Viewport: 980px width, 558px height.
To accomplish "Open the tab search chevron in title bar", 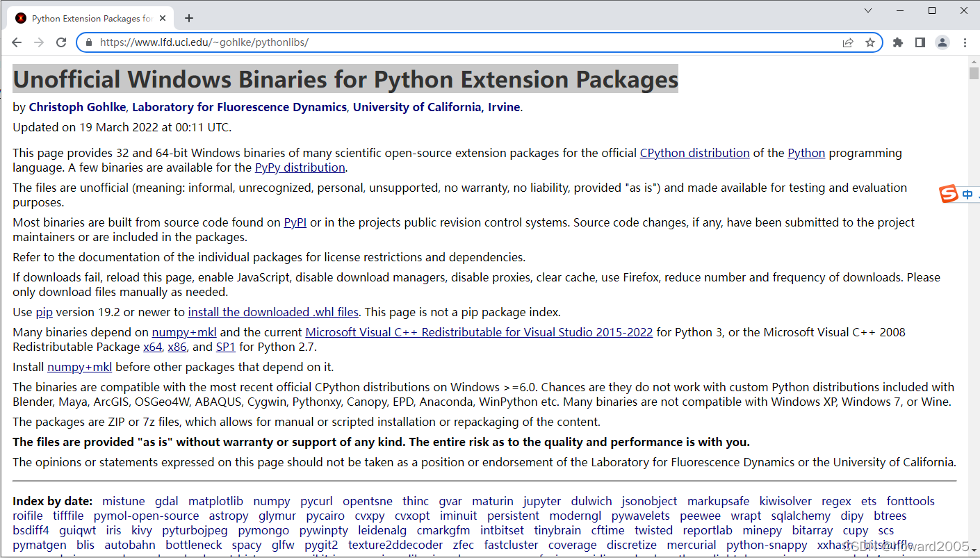I will click(868, 10).
